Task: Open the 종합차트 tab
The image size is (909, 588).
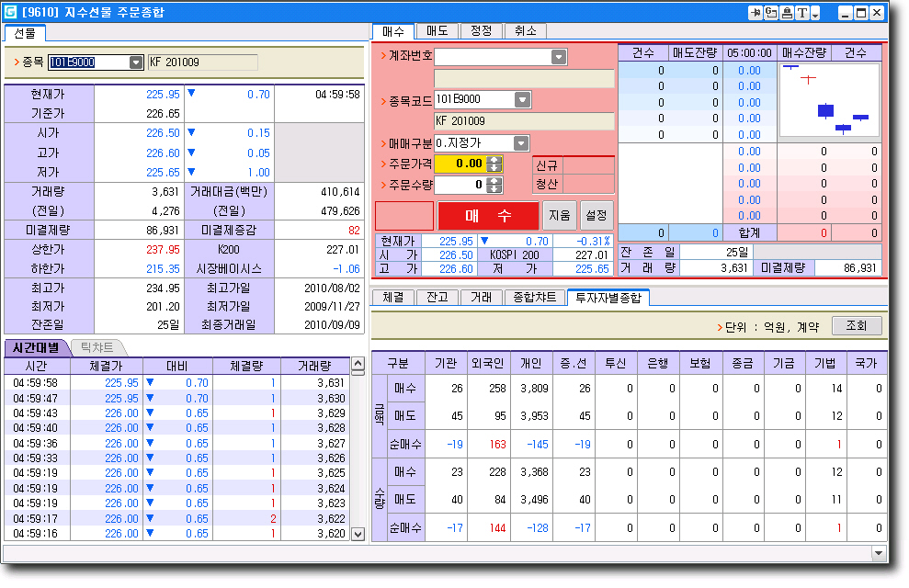Action: pos(534,298)
